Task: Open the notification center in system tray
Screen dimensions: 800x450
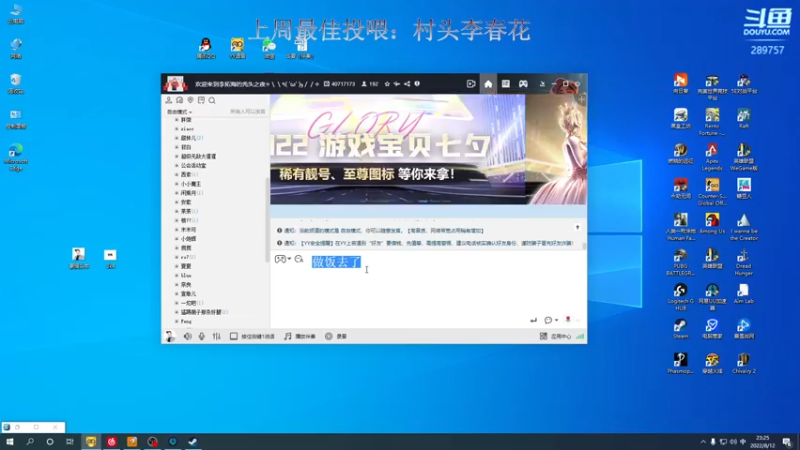Action: pyautogui.click(x=786, y=442)
